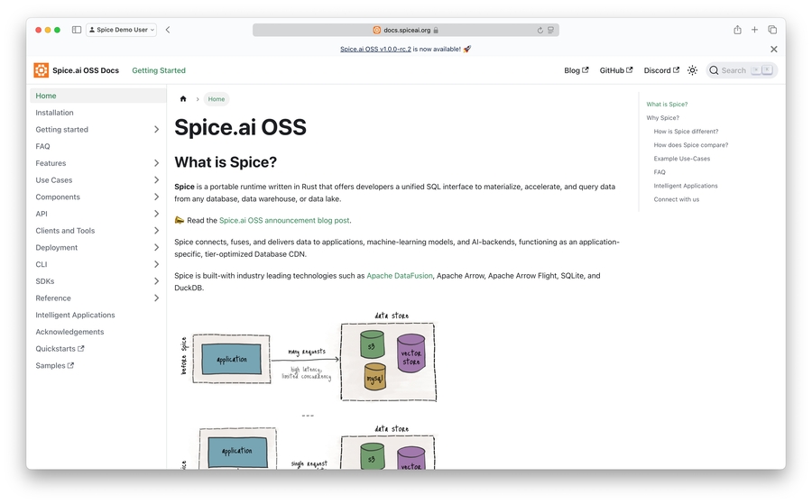
Task: Open the Spice Demo User profile dropdown
Action: click(122, 30)
